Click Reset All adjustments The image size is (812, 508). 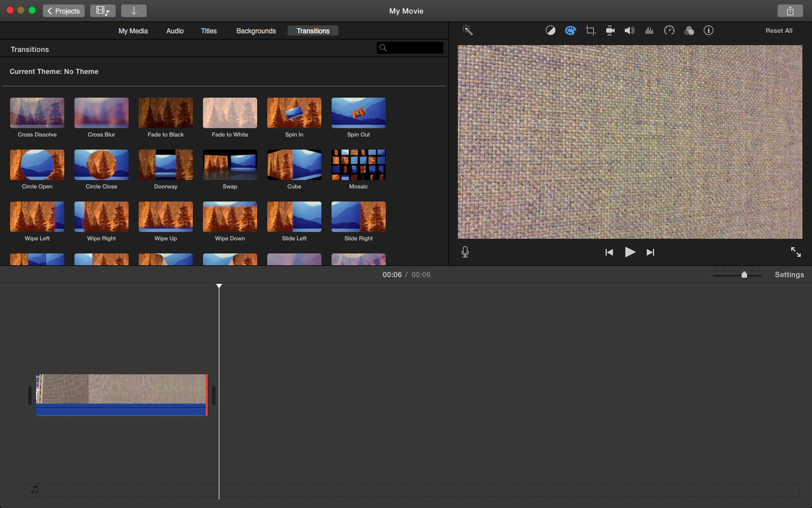pos(779,31)
